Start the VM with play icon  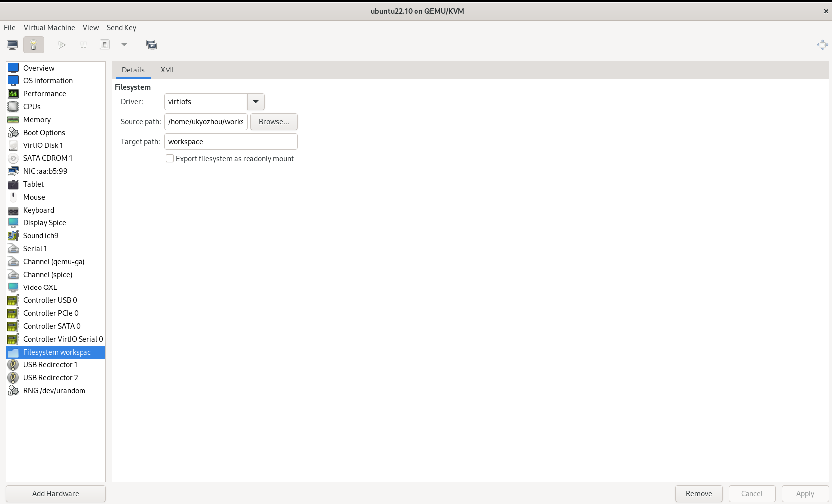pyautogui.click(x=62, y=45)
